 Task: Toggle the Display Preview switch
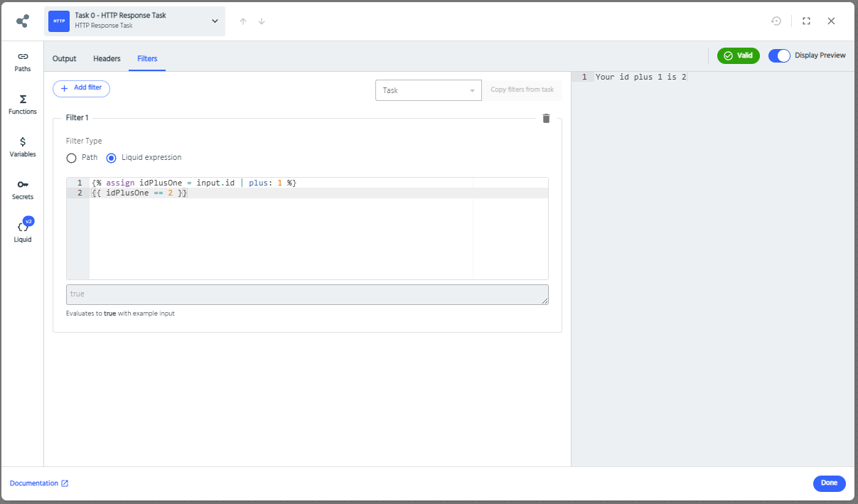pyautogui.click(x=779, y=55)
